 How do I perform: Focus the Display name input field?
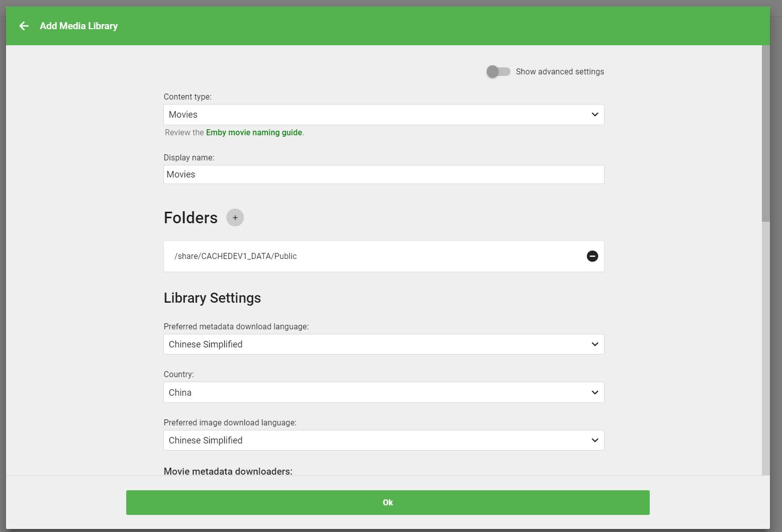point(384,174)
